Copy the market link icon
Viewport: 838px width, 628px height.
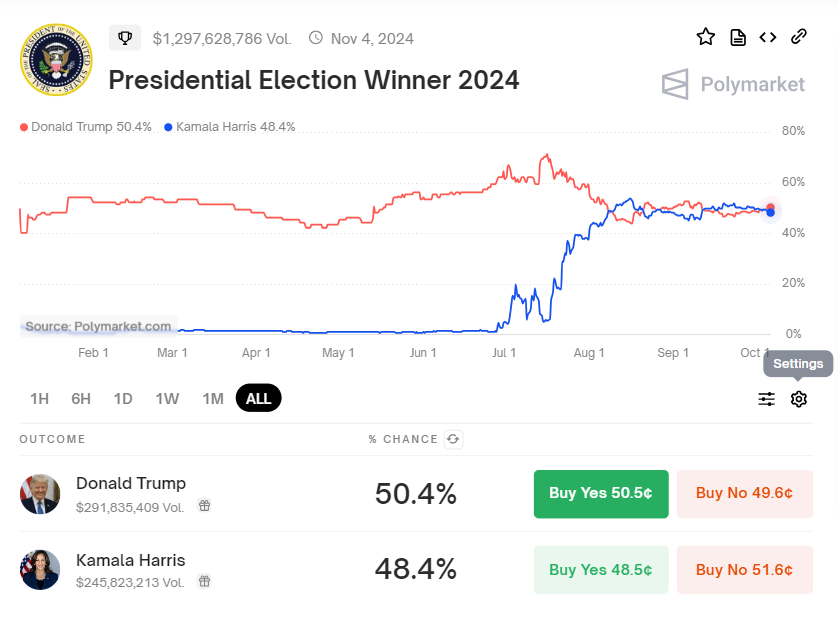[799, 37]
